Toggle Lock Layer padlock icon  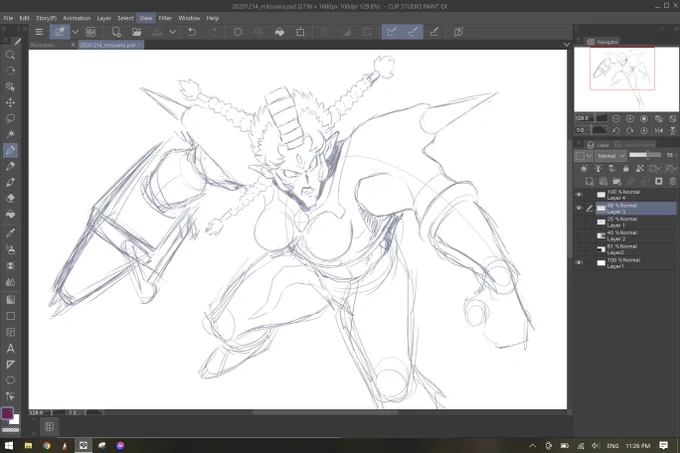(x=626, y=168)
